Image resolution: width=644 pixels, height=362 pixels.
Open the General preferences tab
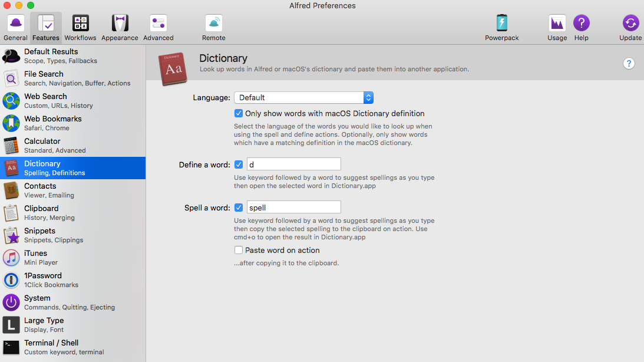(x=15, y=28)
